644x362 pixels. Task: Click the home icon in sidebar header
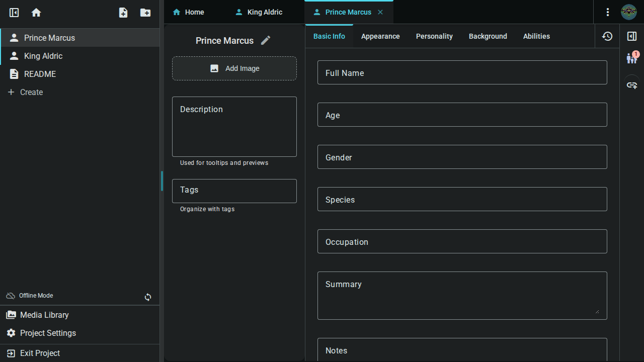pyautogui.click(x=36, y=13)
